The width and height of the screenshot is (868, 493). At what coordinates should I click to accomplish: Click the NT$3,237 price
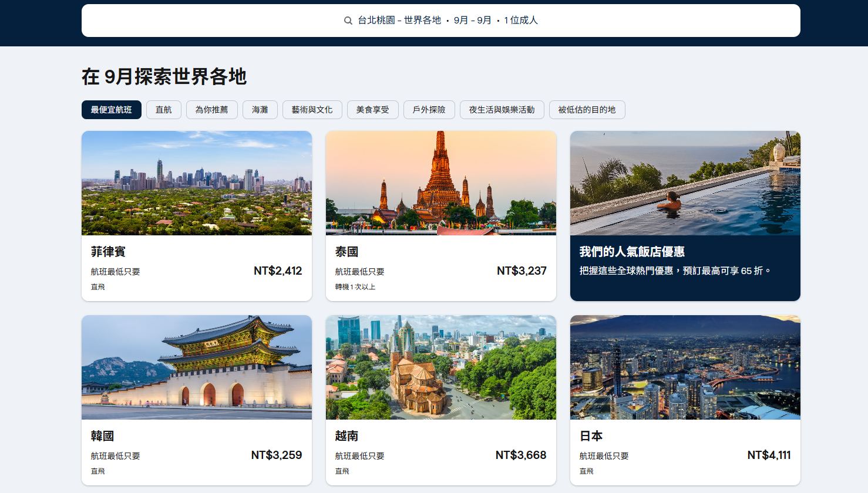pyautogui.click(x=522, y=271)
